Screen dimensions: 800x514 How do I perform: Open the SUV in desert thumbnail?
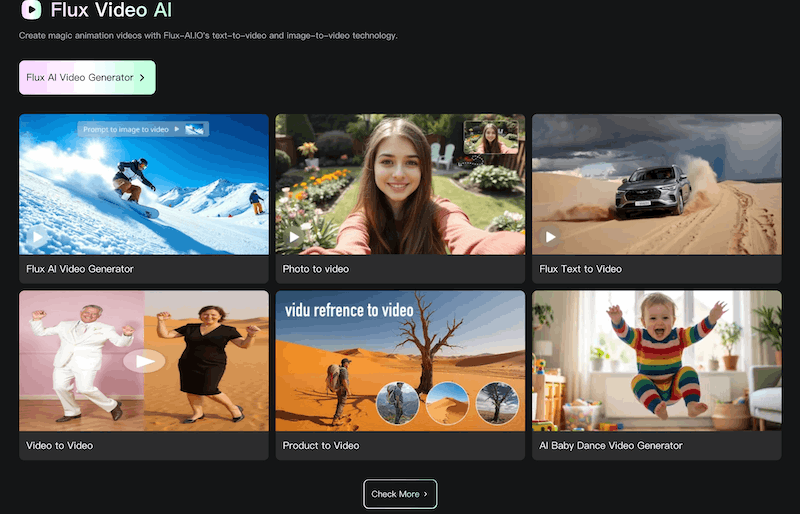click(x=657, y=184)
